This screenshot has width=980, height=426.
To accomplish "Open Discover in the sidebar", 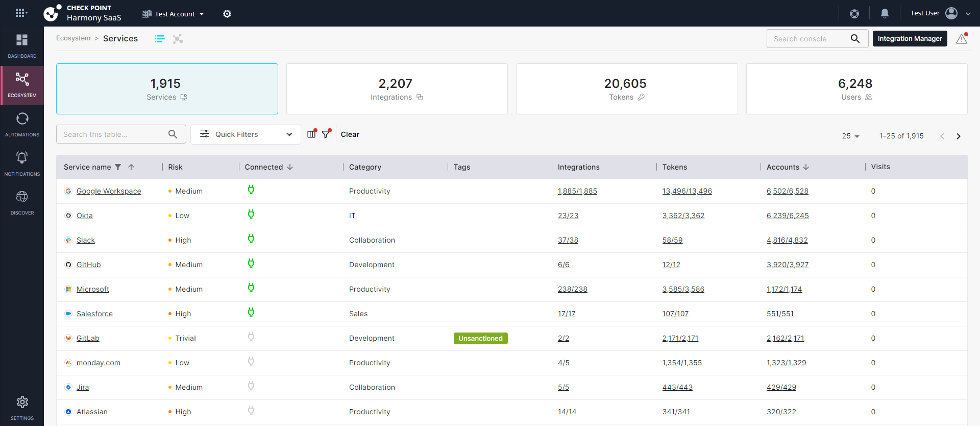I will (x=22, y=203).
